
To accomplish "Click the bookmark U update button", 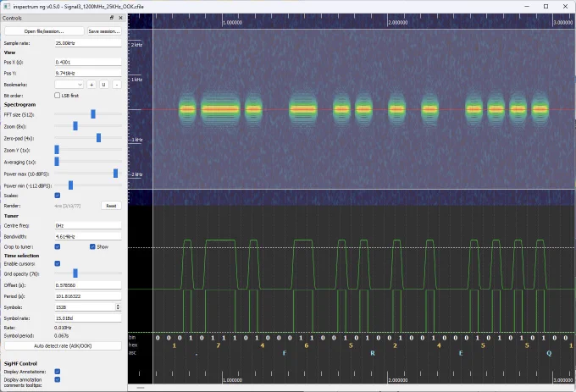I will pos(103,85).
